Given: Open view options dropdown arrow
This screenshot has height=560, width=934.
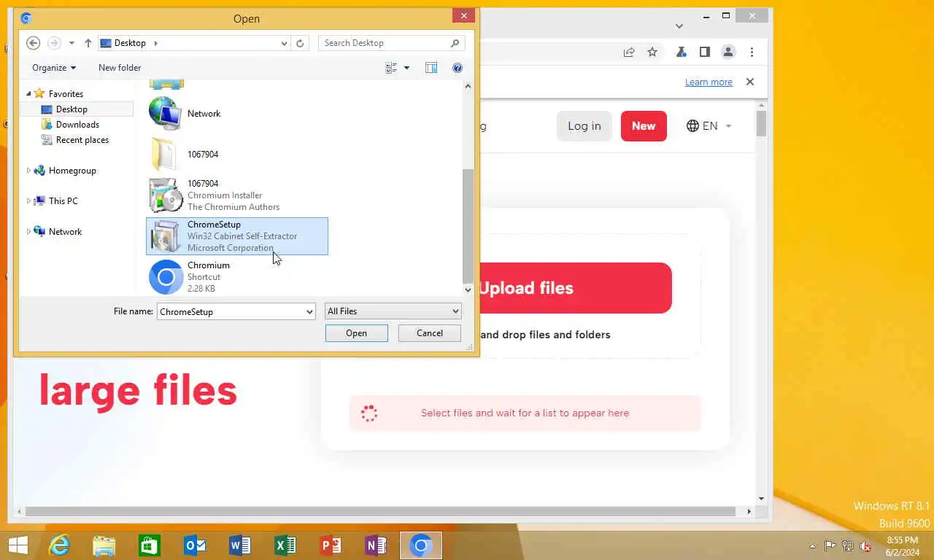Looking at the screenshot, I should coord(406,68).
